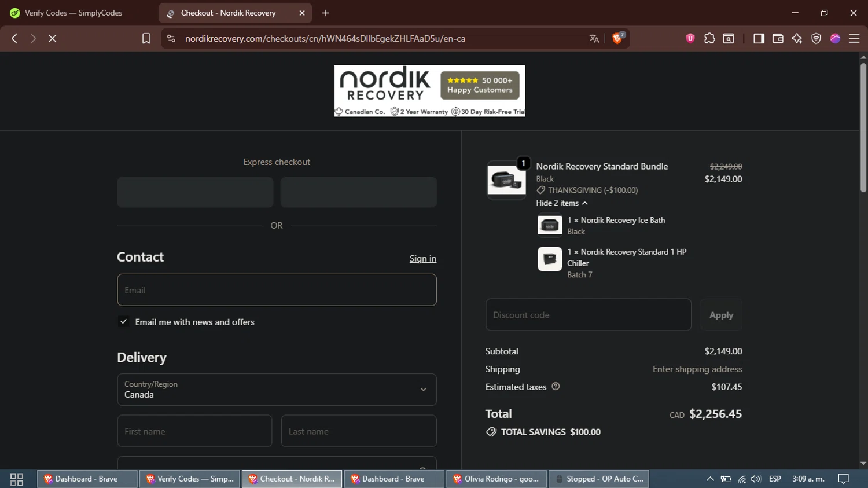Switch to Verify Codes taskbar window
Screen dimensions: 868x488
(190, 479)
